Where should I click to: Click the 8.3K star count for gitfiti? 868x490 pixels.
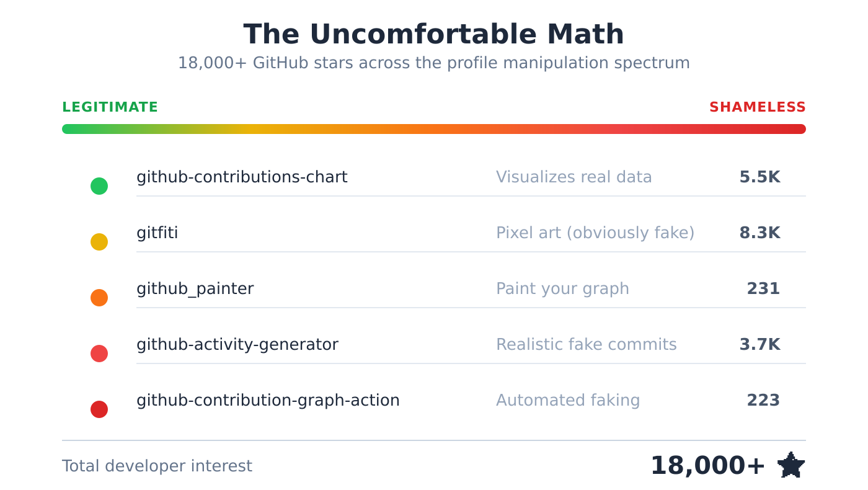759,233
